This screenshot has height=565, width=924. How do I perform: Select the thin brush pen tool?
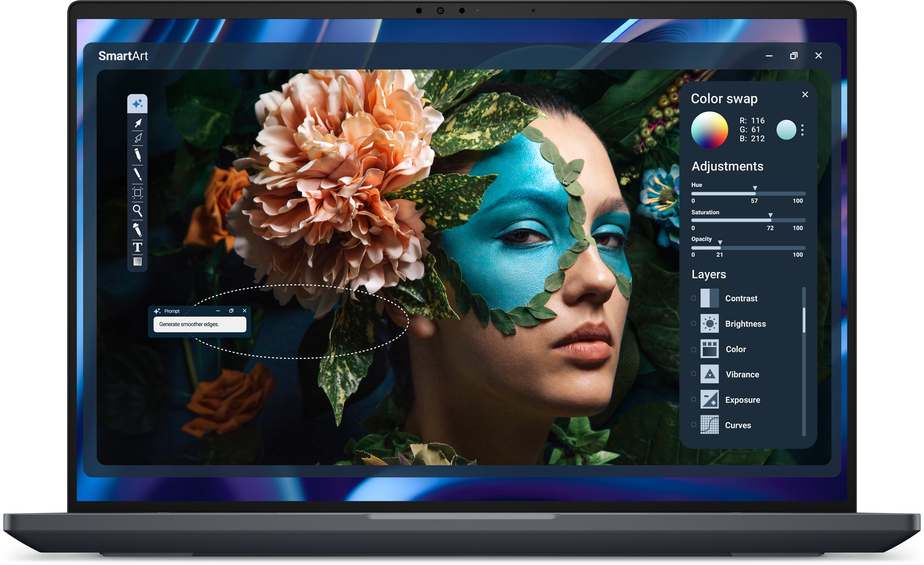click(x=138, y=174)
